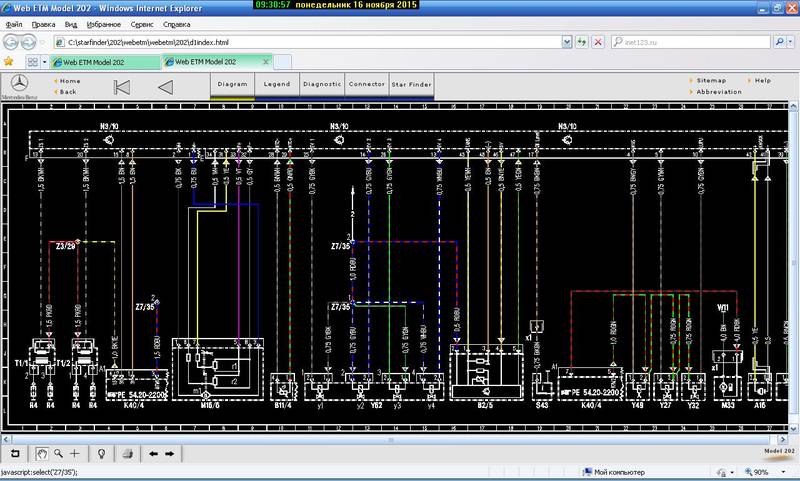Open the Правка menu
800x481 pixels.
coord(43,24)
